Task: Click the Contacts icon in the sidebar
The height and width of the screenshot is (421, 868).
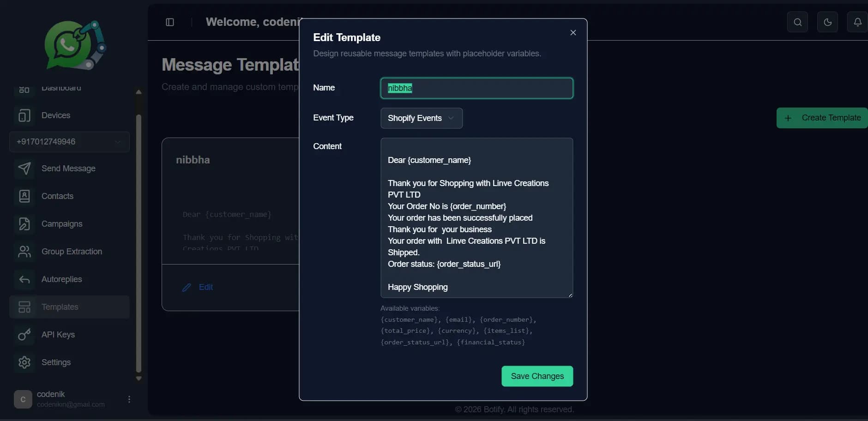Action: tap(24, 196)
